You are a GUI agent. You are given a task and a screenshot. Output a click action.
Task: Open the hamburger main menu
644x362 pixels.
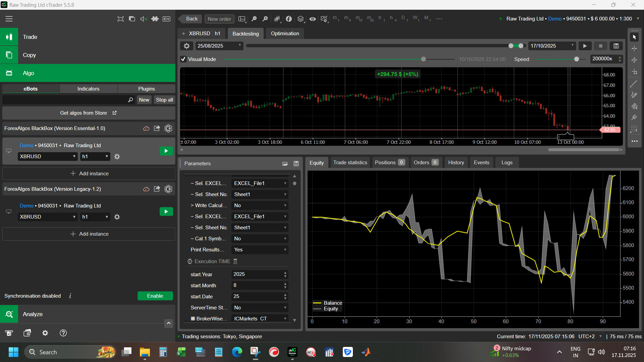pos(9,19)
